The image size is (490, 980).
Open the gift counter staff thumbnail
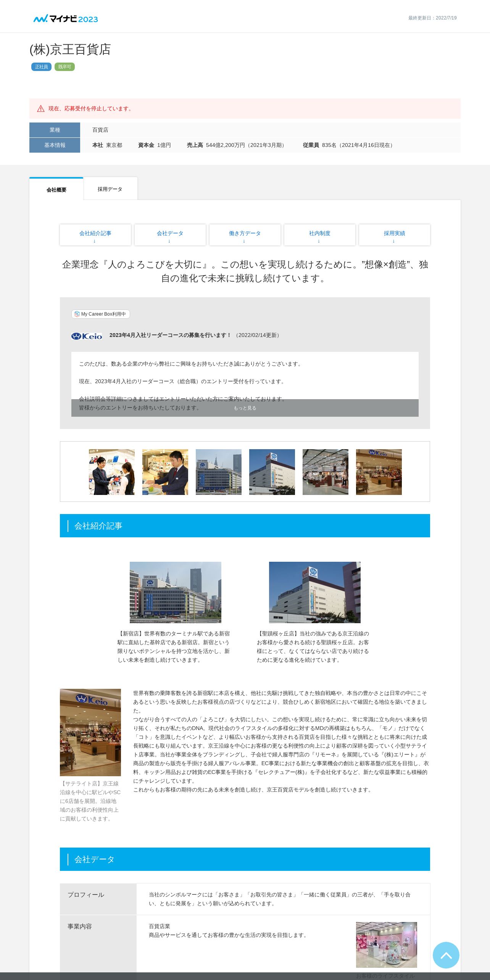(x=112, y=472)
